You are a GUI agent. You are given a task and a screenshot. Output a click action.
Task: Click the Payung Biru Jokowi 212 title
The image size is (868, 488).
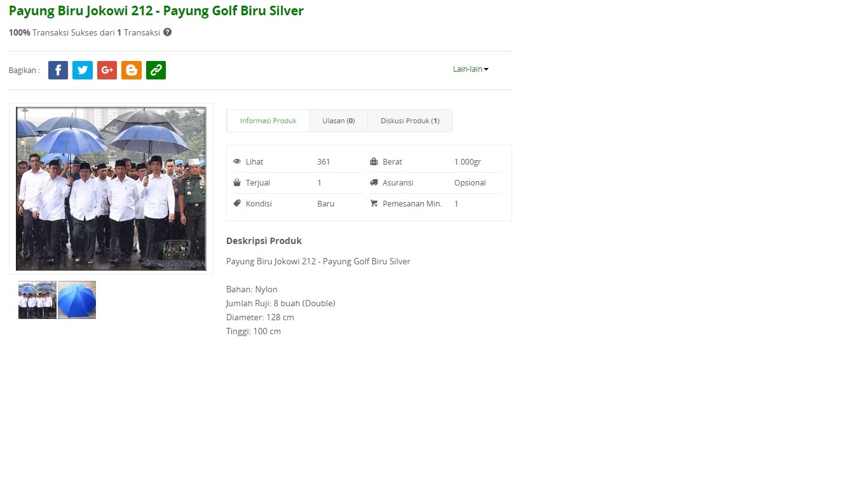click(x=156, y=11)
